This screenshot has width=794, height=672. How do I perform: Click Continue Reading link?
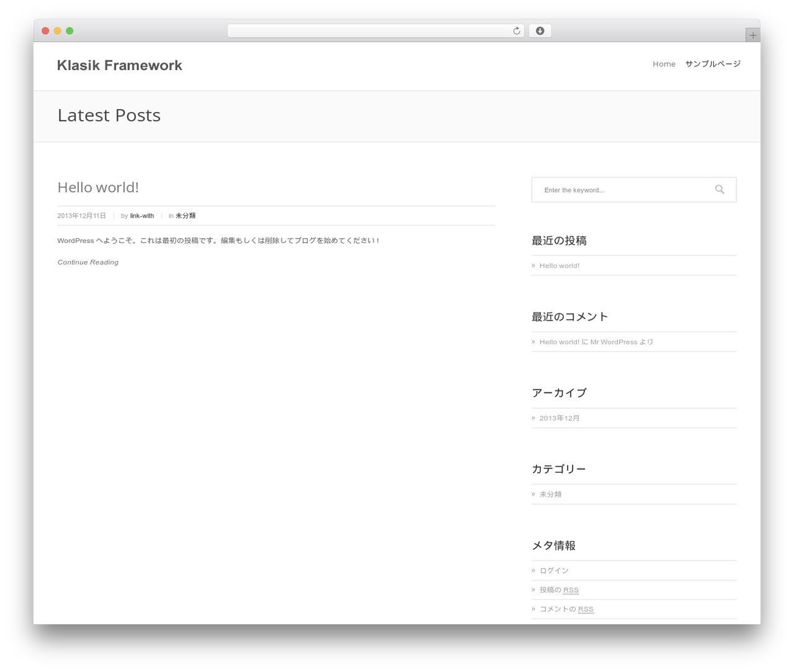[x=88, y=262]
